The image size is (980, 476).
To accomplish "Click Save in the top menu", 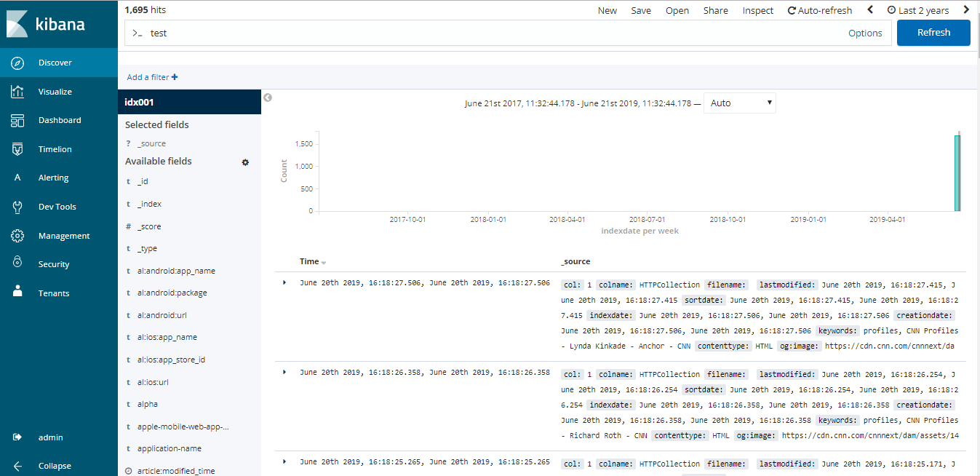I will tap(641, 10).
